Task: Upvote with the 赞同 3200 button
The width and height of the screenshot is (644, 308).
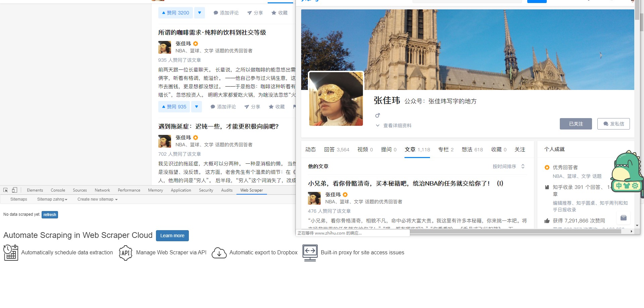Action: (175, 13)
